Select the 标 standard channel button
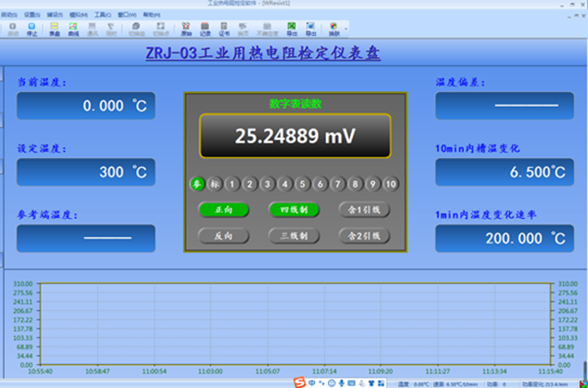The height and width of the screenshot is (388, 588). coord(214,184)
